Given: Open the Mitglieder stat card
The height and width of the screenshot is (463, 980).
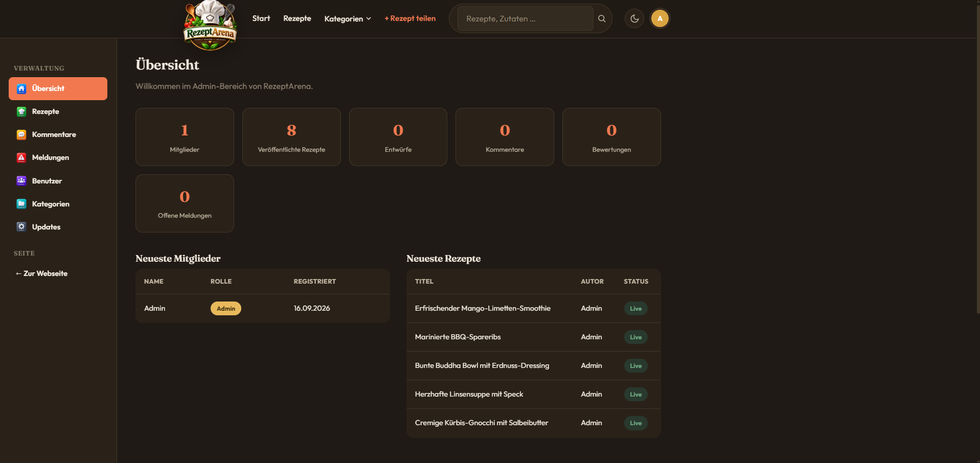Looking at the screenshot, I should tap(185, 137).
